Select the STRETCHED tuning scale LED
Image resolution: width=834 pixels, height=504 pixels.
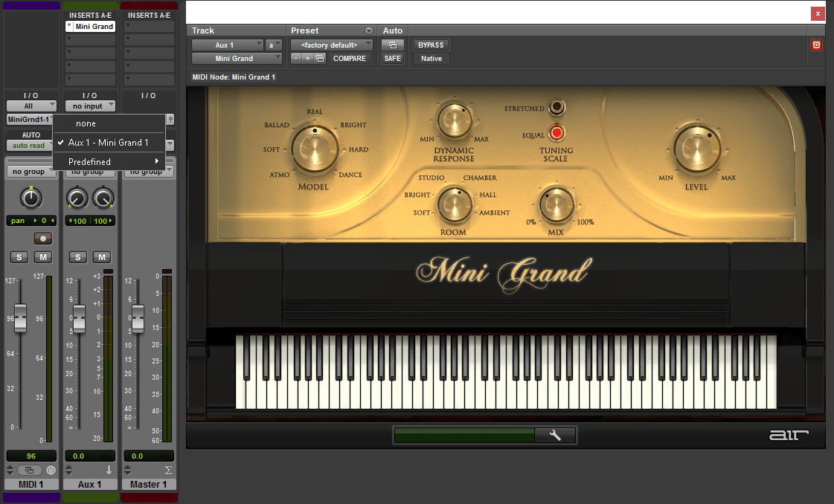point(556,107)
